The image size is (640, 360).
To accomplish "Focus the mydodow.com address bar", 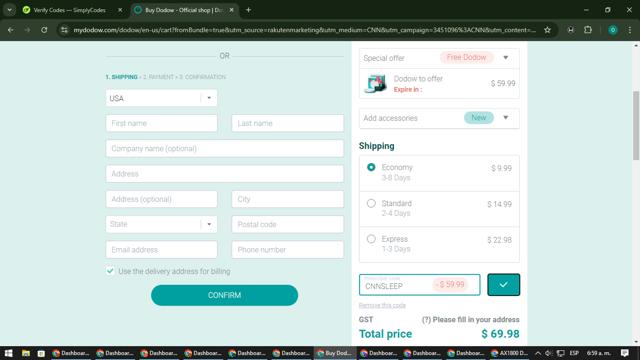I will point(304,30).
